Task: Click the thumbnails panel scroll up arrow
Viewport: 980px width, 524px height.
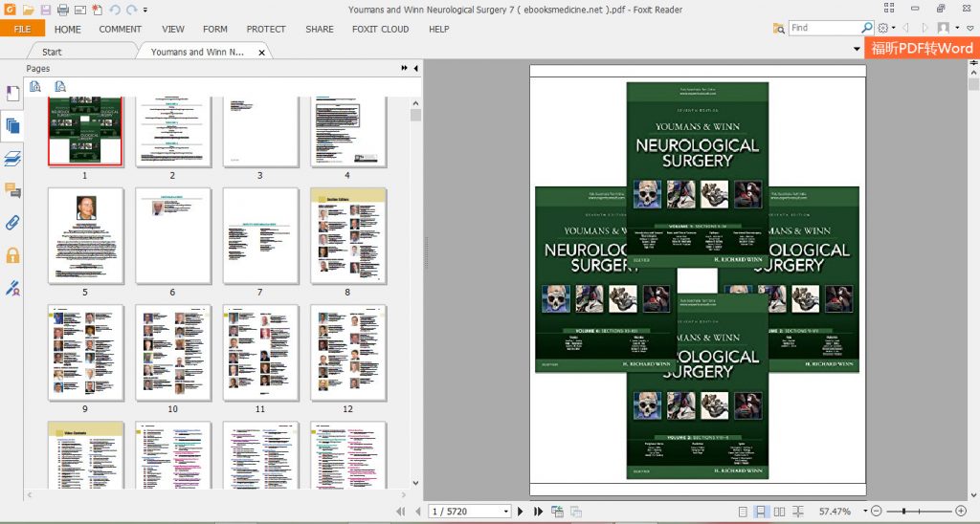Action: point(415,103)
